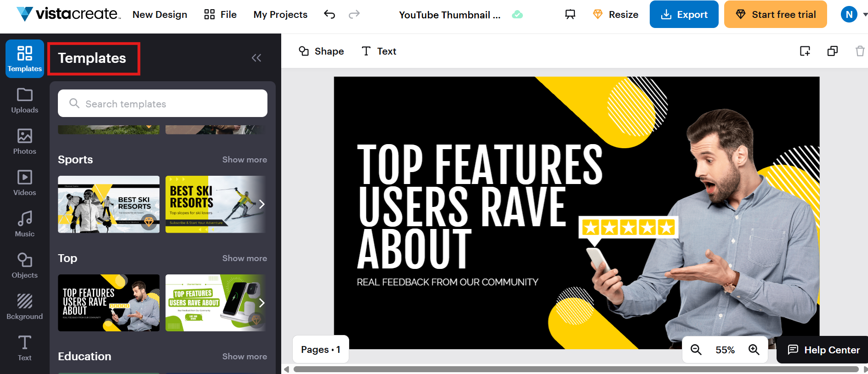Add Text from the canvas toolbar
The image size is (868, 374).
click(379, 51)
